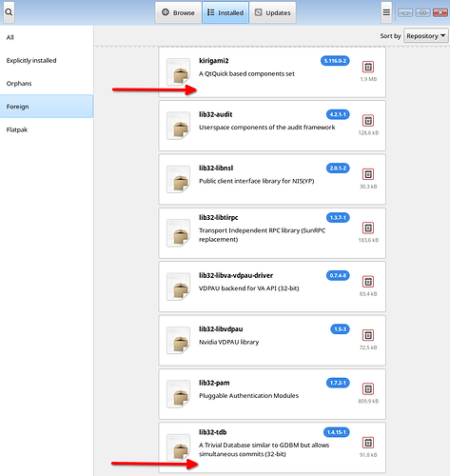Show Orphans packages list
The width and height of the screenshot is (450, 476).
point(47,84)
